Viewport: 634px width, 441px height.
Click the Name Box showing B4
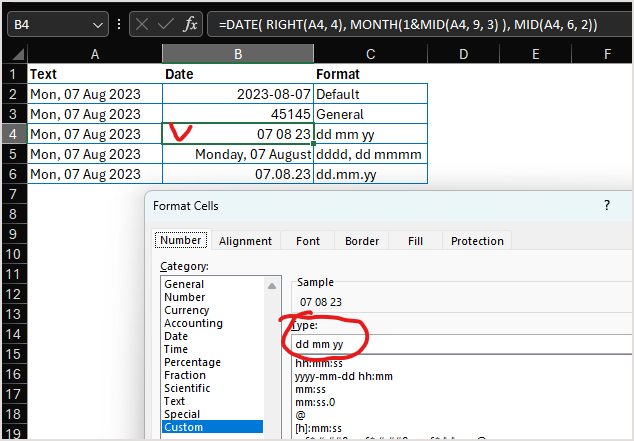(58, 25)
